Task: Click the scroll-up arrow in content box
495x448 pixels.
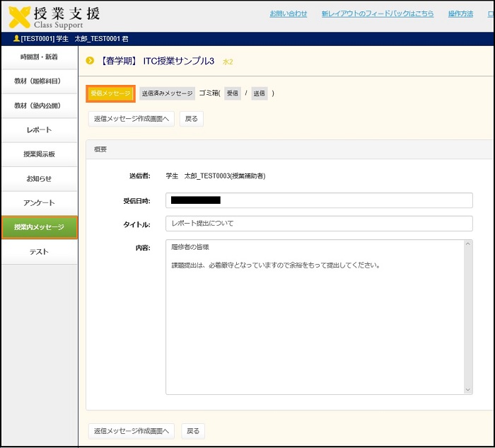Action: click(x=467, y=246)
